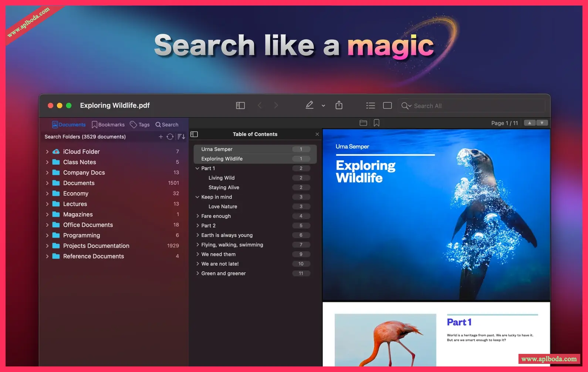This screenshot has width=588, height=372.
Task: Go to next page down arrow
Action: click(542, 123)
